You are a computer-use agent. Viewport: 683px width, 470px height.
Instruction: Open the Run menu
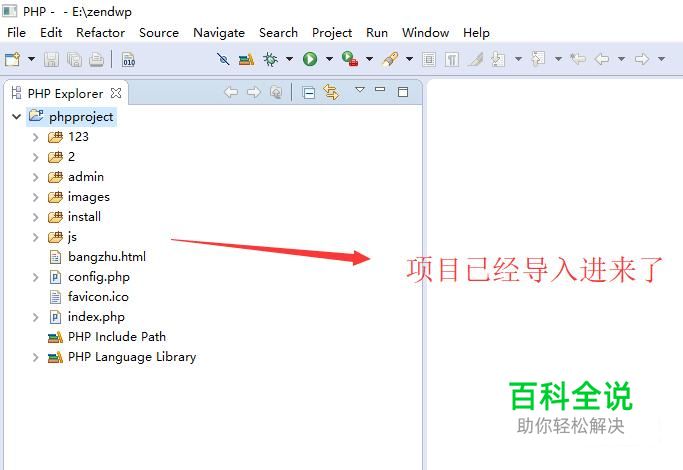click(377, 33)
